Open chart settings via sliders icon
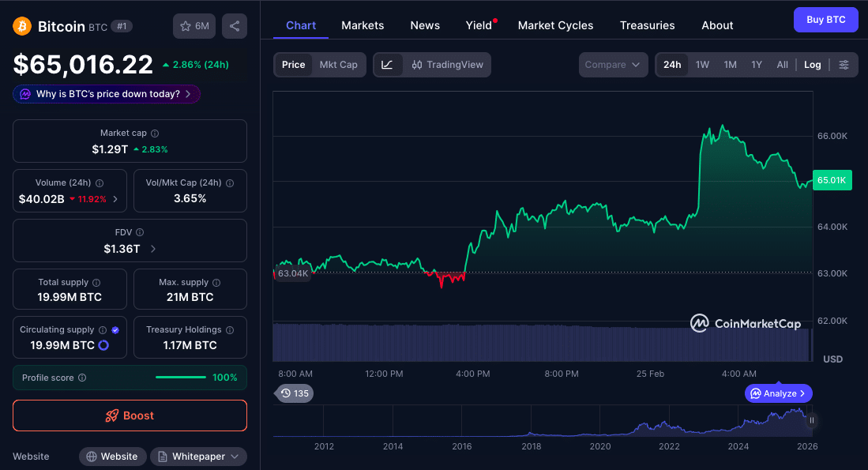Screen dimensions: 868x470 click(844, 65)
